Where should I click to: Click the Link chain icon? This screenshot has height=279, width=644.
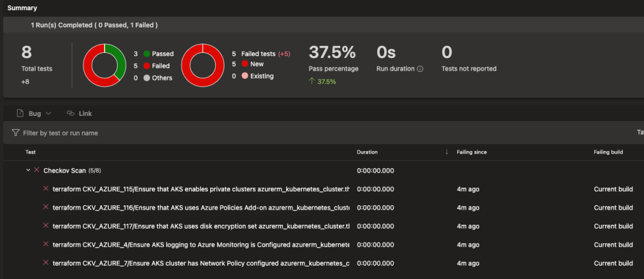tap(70, 113)
